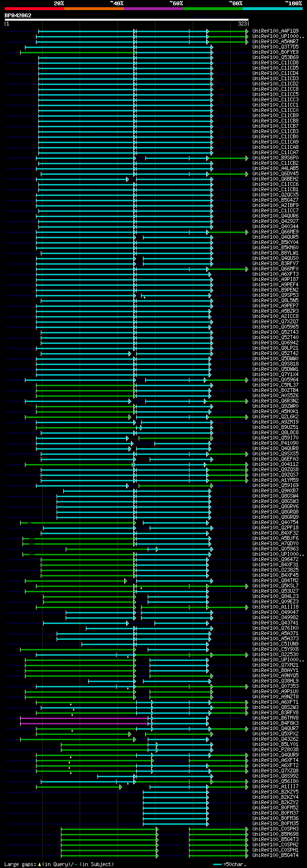The width and height of the screenshot is (307, 868).
Task: Select the label UniRef100_C1ICD2
Action: (x=275, y=84)
